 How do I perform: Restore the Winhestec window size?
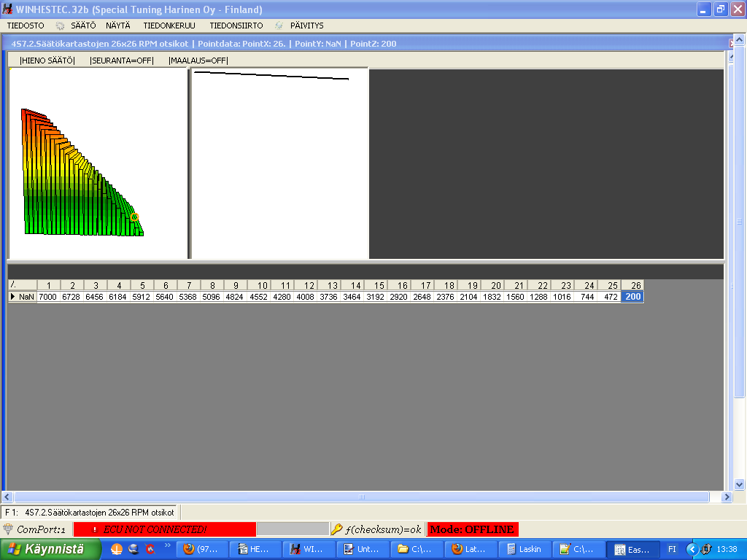coord(720,9)
